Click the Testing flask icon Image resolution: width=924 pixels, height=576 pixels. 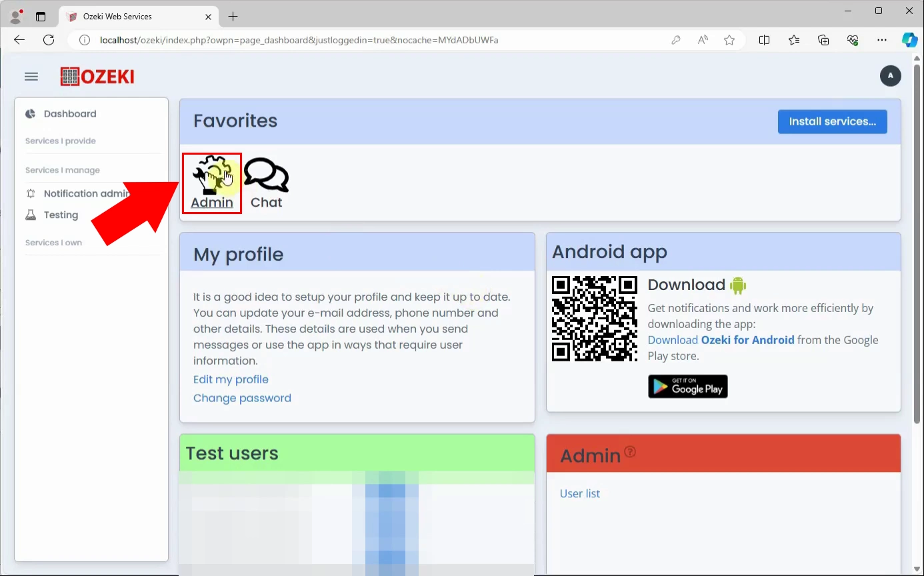tap(30, 215)
